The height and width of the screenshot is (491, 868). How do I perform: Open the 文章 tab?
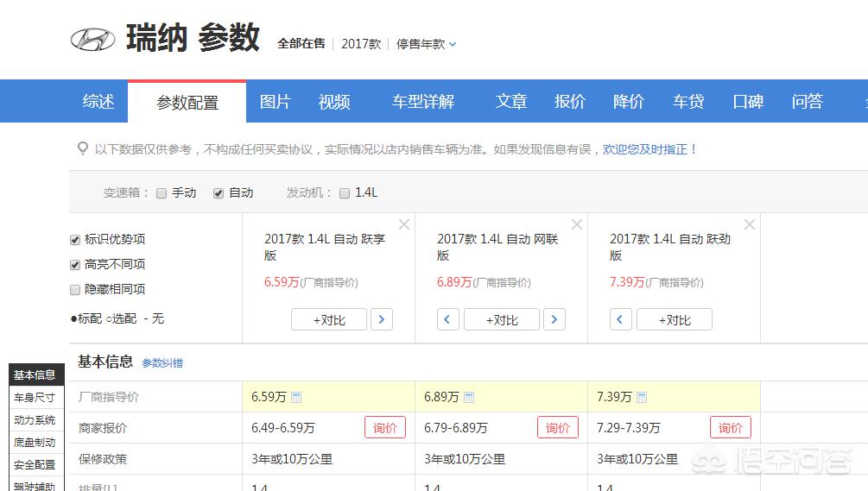click(x=511, y=101)
